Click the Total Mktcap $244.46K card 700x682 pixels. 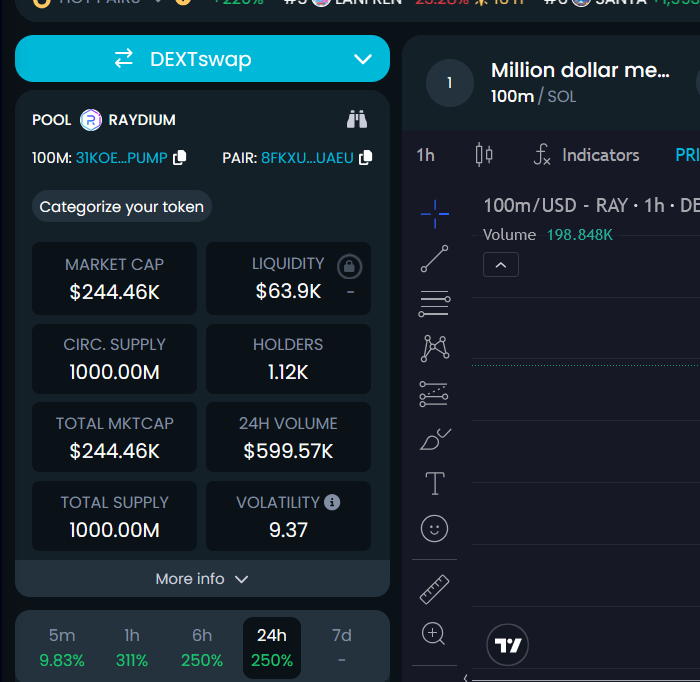pos(114,437)
